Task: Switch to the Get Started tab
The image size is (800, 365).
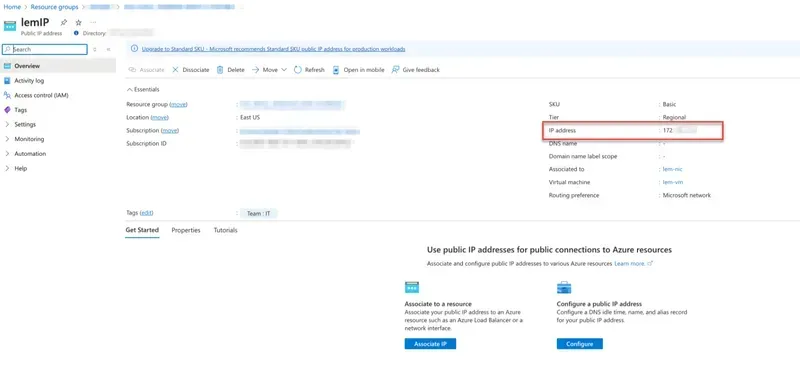Action: click(x=142, y=230)
